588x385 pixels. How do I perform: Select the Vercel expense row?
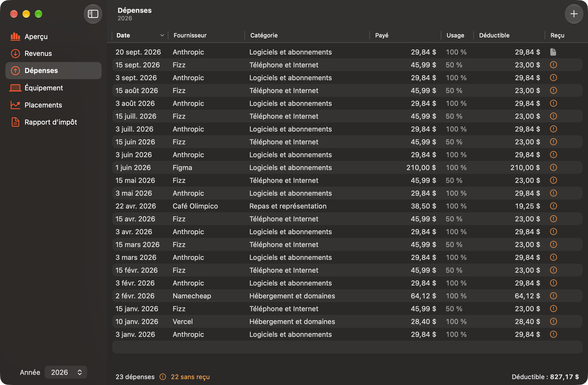pos(347,321)
